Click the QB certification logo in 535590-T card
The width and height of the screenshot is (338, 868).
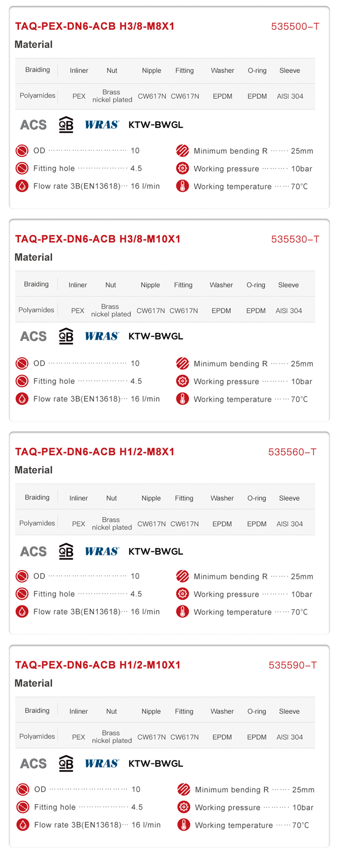click(66, 764)
